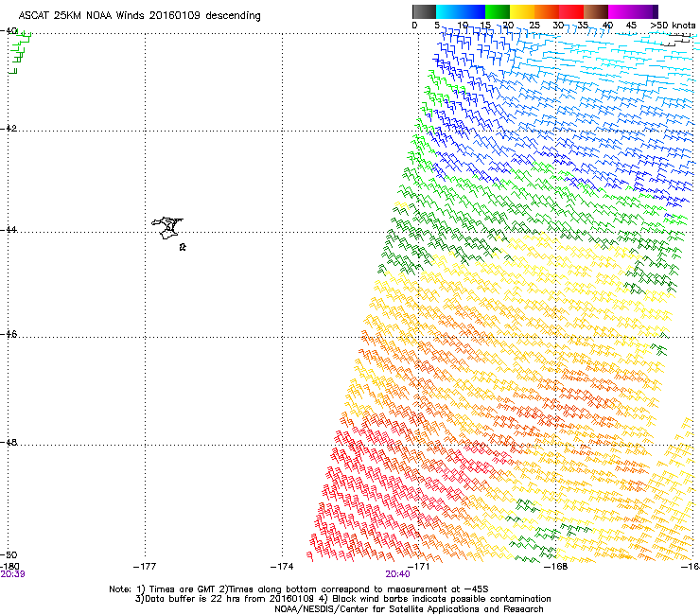Click the '-50' latitude label
The width and height of the screenshot is (700, 615).
tap(9, 554)
